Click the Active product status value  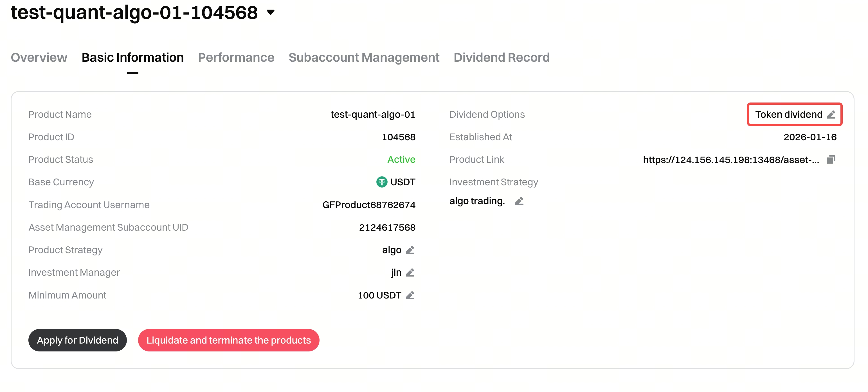point(401,160)
